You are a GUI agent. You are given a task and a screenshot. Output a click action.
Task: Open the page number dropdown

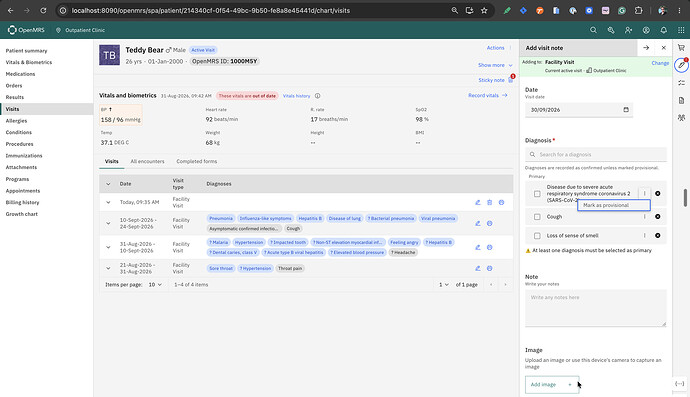point(444,285)
